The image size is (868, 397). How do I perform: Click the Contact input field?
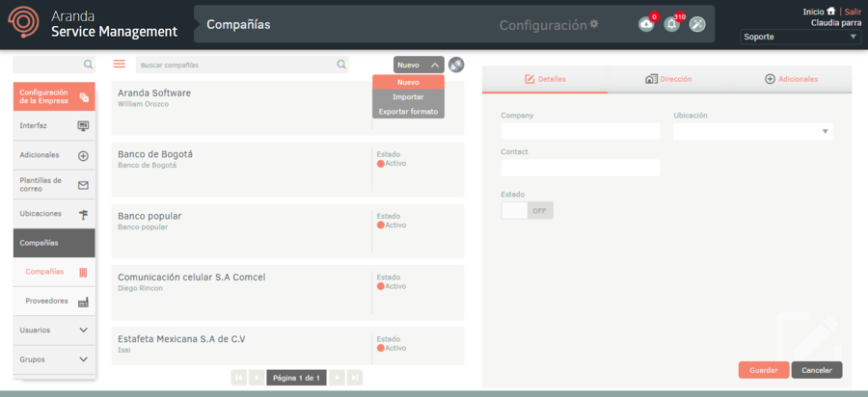pos(581,168)
